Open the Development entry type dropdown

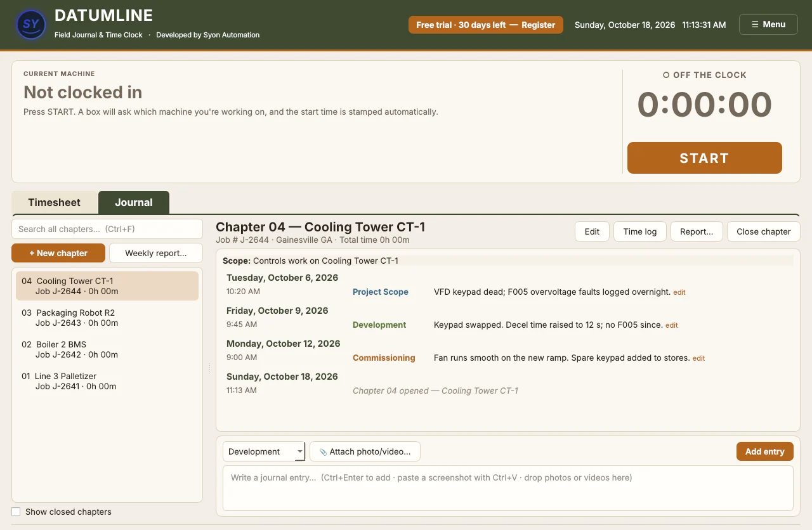click(x=263, y=451)
